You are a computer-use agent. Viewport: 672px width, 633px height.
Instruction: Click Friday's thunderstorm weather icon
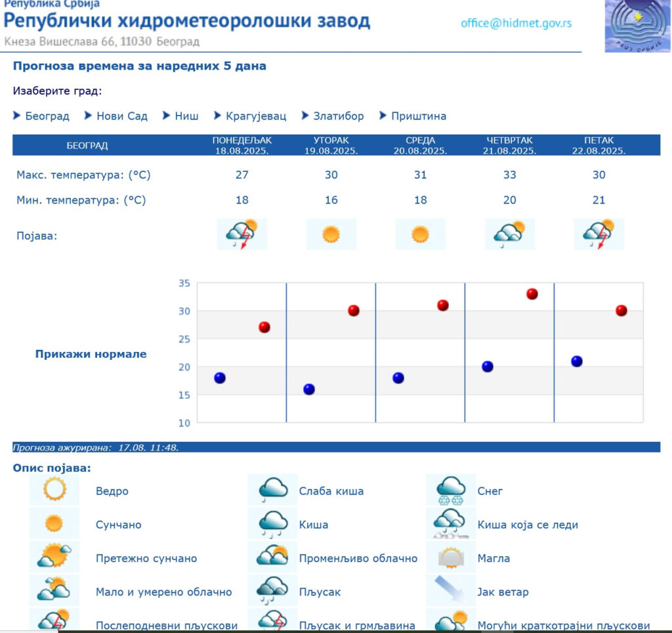coord(598,234)
